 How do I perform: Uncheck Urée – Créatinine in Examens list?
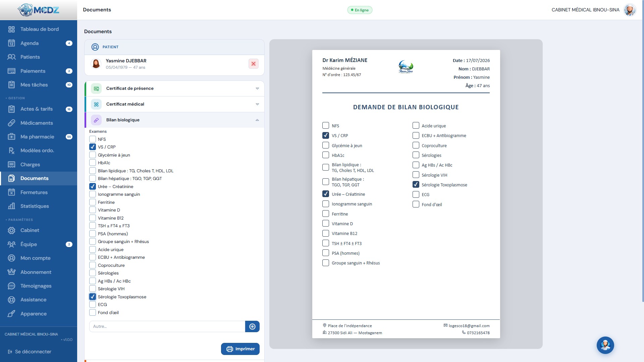(93, 186)
